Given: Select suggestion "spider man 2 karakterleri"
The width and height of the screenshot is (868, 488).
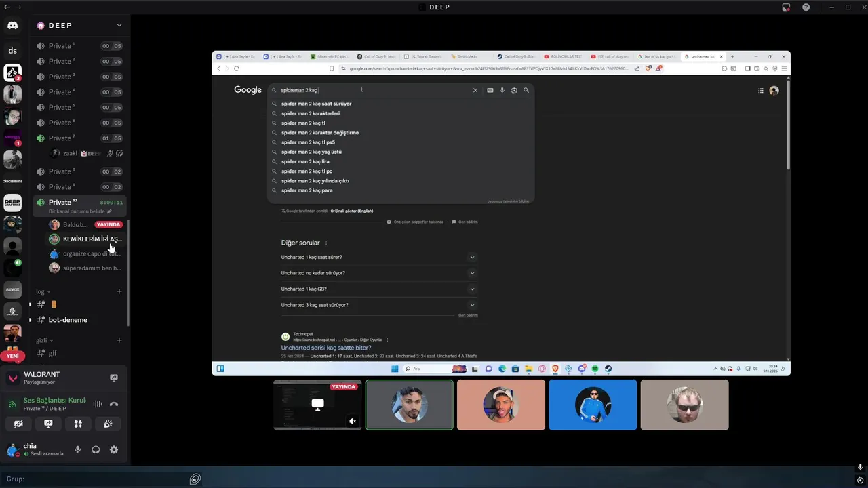Looking at the screenshot, I should click(311, 113).
